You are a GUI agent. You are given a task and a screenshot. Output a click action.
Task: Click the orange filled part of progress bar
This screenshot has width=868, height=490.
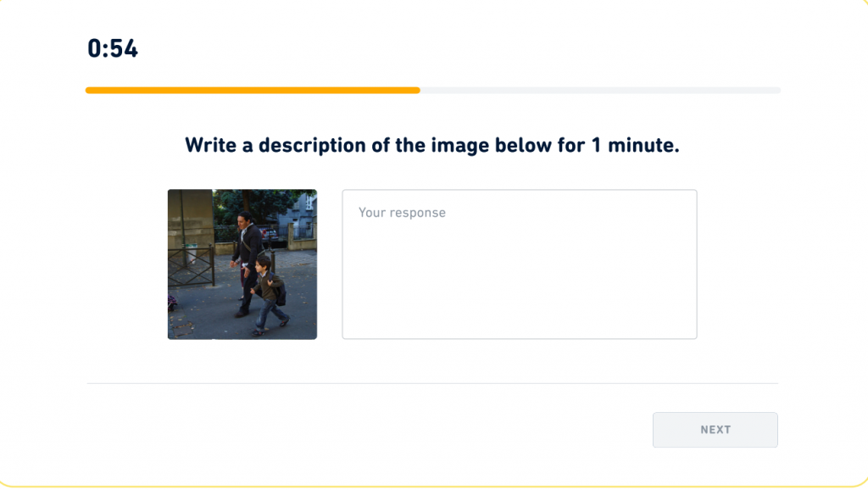click(253, 90)
